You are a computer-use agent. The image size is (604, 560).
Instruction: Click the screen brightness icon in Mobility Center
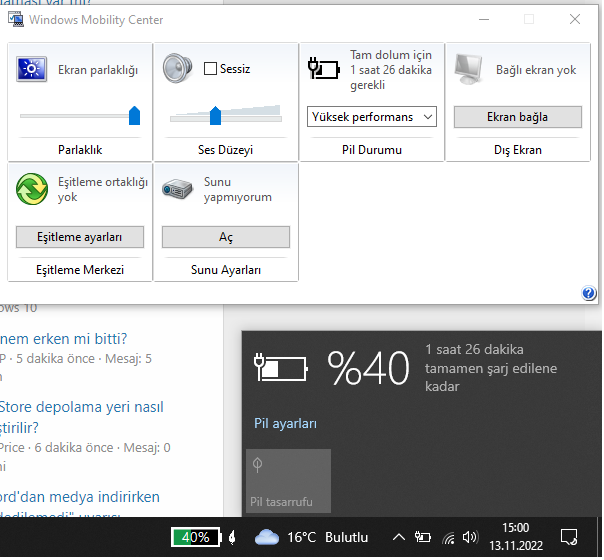click(32, 69)
